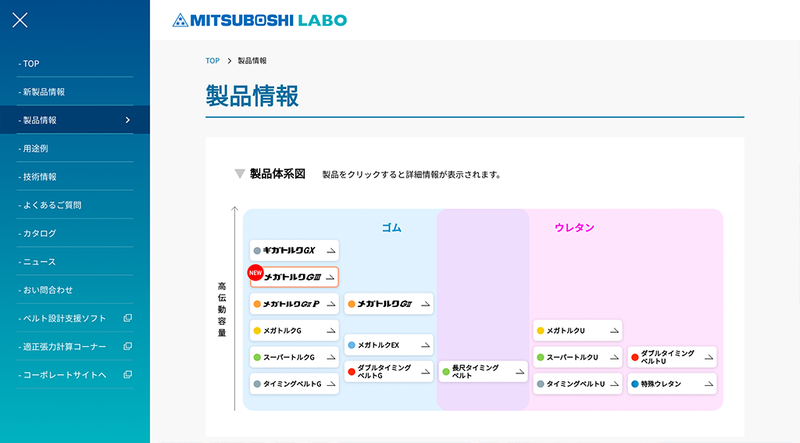Open the メガトルクGII P product button

(x=294, y=304)
